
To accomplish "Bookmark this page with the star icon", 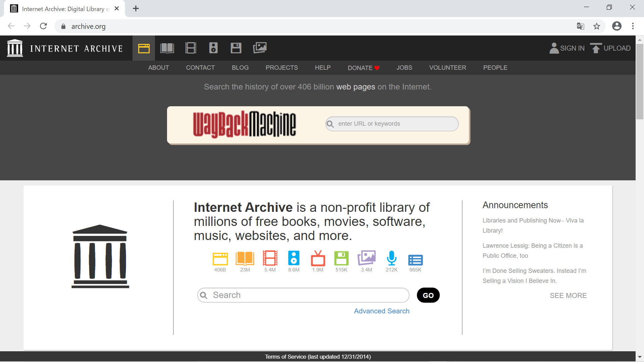I will point(597,26).
